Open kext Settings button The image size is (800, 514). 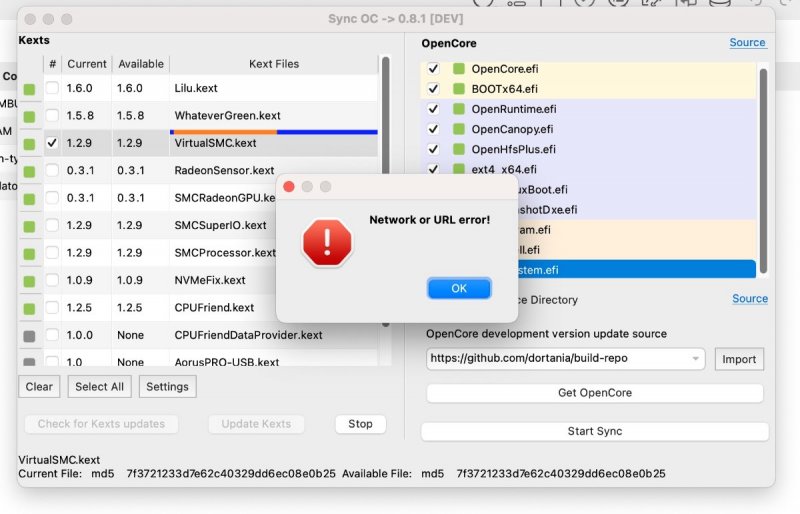pos(167,387)
